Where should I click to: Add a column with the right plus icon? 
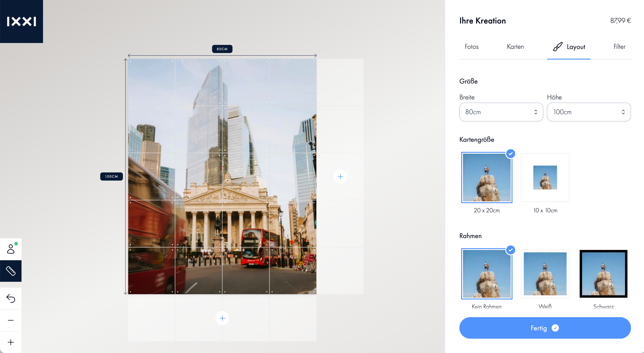pos(340,177)
